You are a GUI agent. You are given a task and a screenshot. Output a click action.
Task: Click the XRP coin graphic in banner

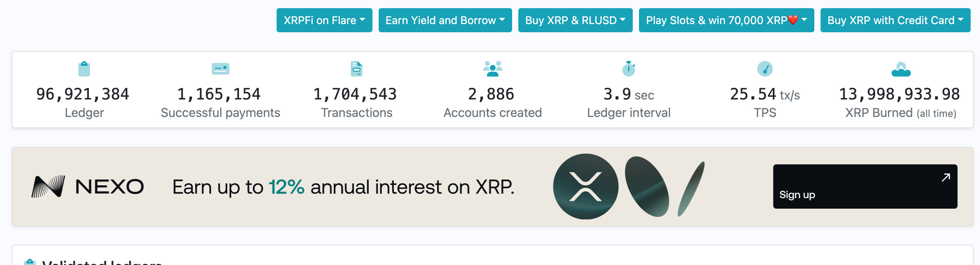point(585,187)
